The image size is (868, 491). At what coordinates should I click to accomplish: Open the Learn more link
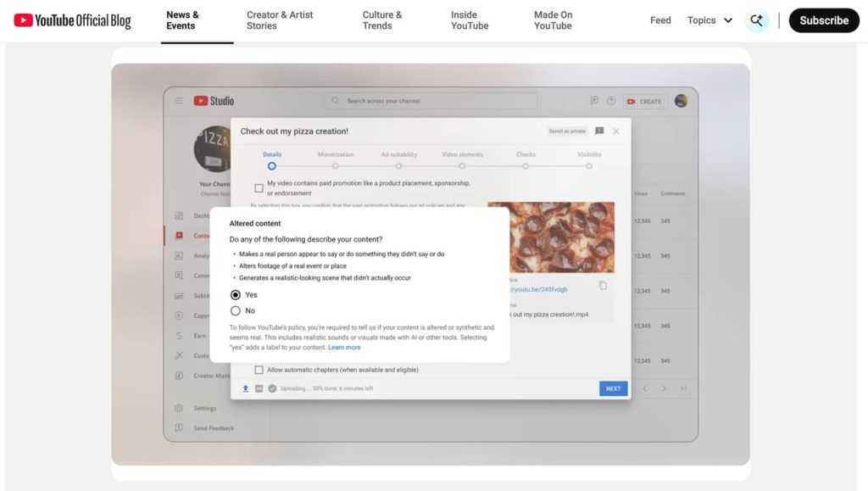coord(344,348)
